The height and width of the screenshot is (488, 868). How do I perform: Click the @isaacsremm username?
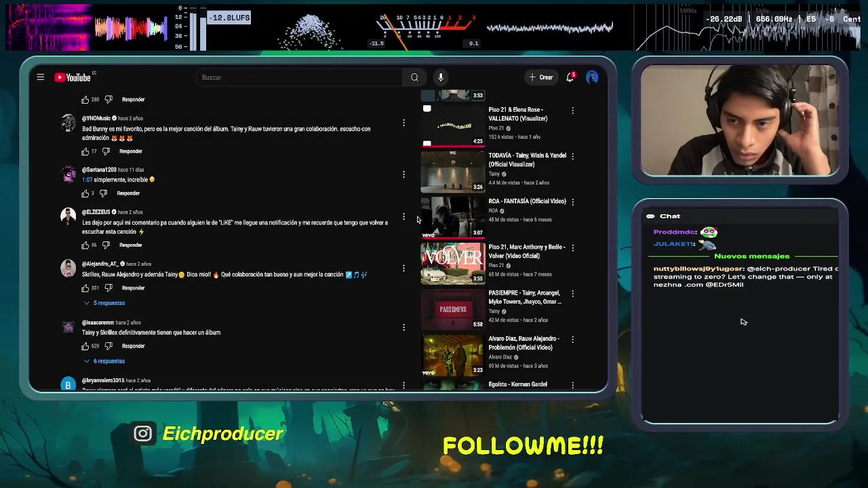(x=98, y=323)
